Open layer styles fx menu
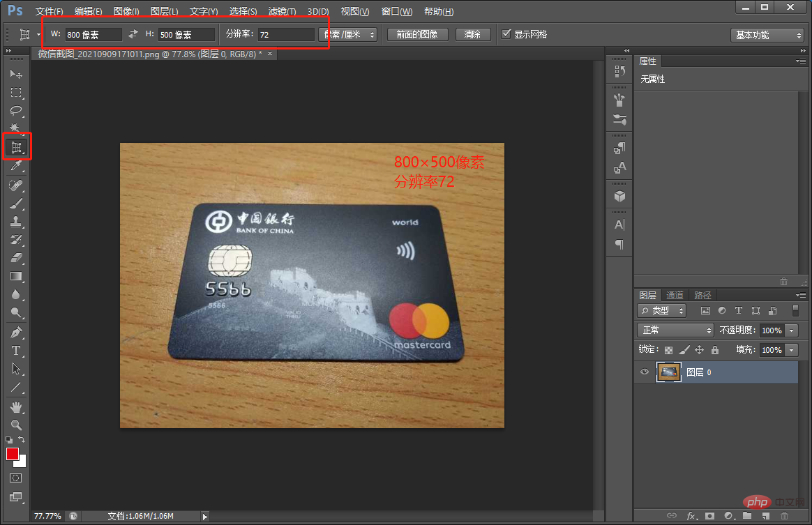The width and height of the screenshot is (812, 525). click(x=692, y=516)
